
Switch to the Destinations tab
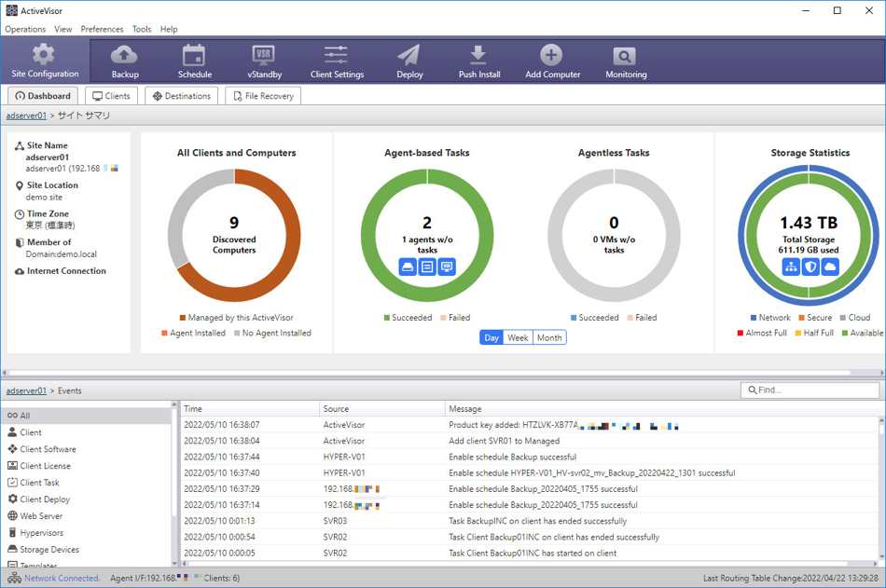(181, 96)
